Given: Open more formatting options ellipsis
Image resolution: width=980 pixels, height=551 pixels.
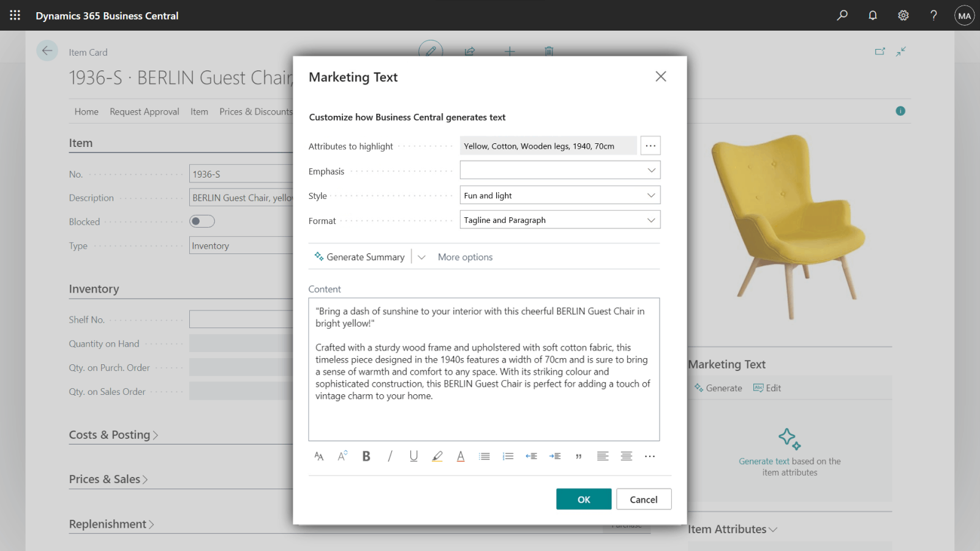Looking at the screenshot, I should click(x=650, y=456).
